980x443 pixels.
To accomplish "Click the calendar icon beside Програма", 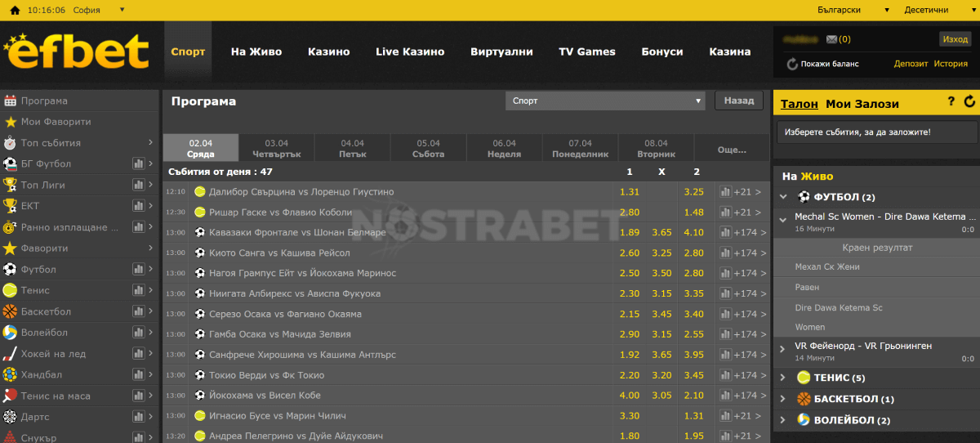I will [x=10, y=101].
